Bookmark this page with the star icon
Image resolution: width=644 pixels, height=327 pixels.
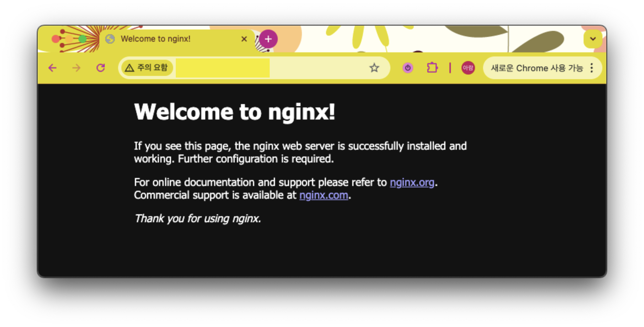click(x=374, y=68)
